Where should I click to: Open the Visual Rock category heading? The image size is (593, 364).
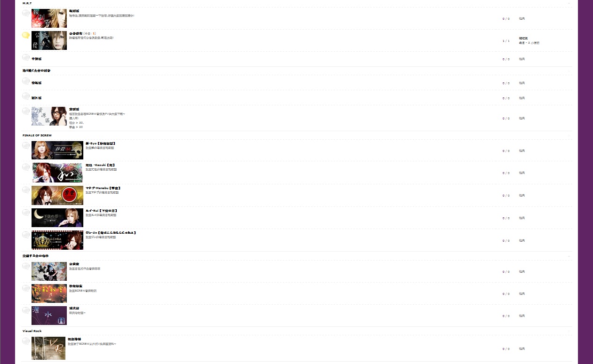tap(32, 331)
